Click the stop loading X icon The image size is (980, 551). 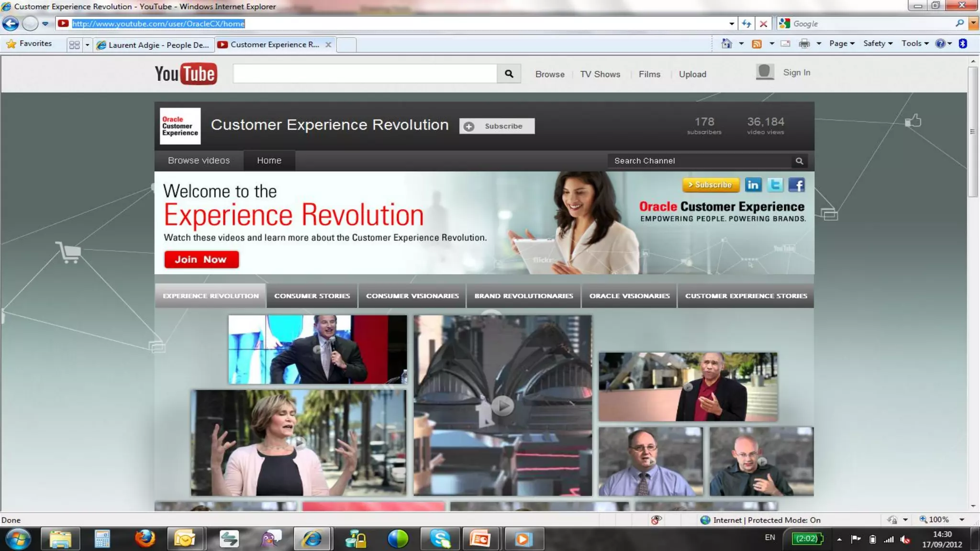click(x=764, y=23)
